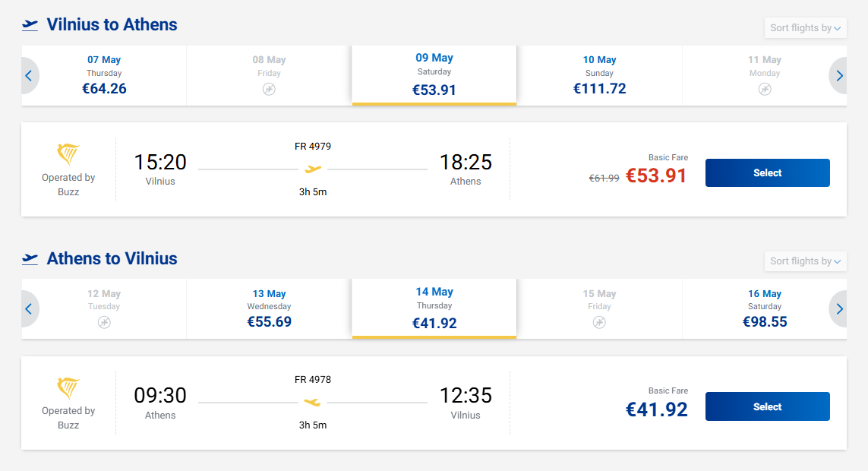Choose the 07 May Thursday €64.26 date tab

point(104,76)
